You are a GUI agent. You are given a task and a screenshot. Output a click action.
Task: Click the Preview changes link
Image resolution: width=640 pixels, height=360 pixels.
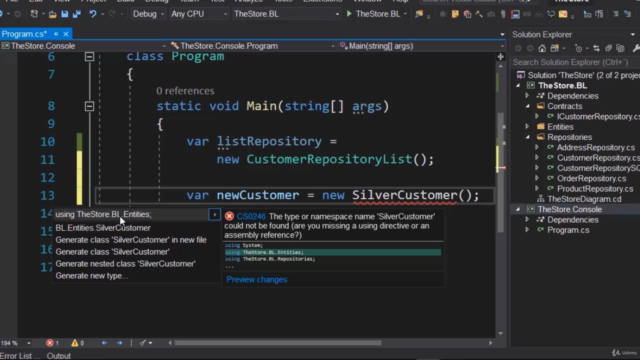pyautogui.click(x=257, y=280)
